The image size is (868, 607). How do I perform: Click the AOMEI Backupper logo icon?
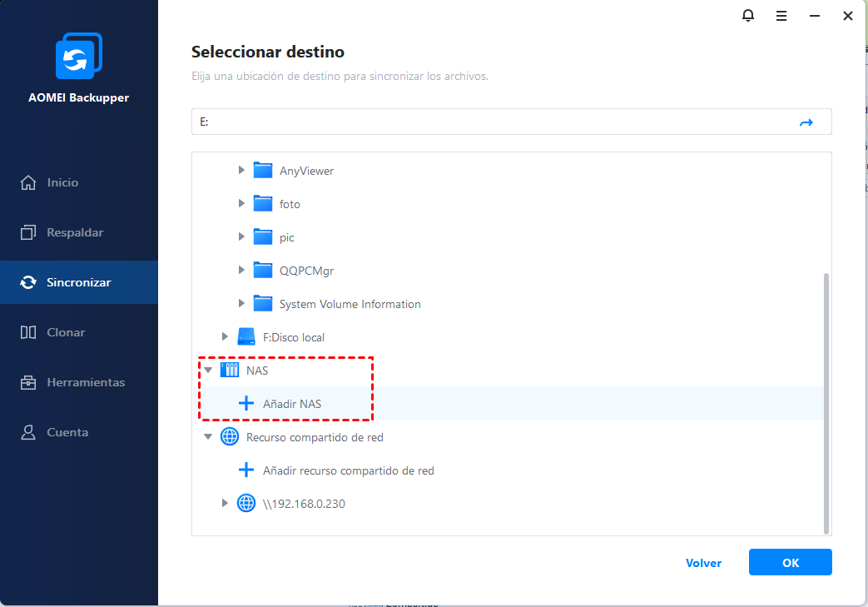(79, 56)
